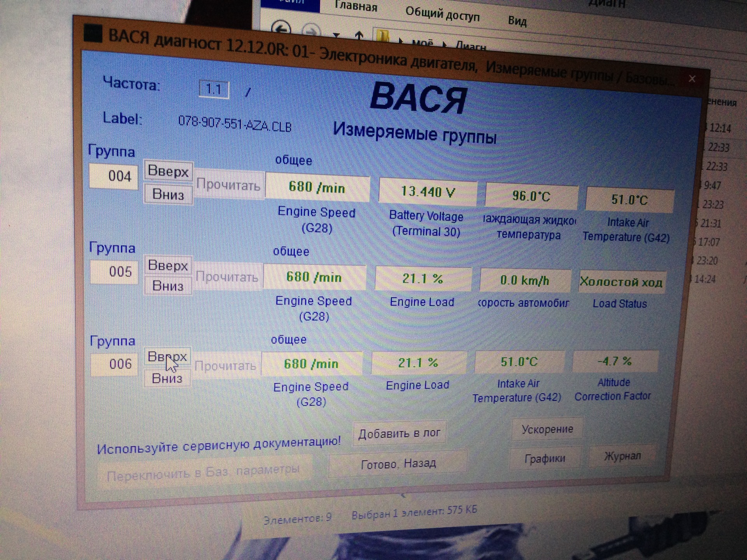Click the Добавить в лог button
Viewport: 747px width, 560px height.
coord(399,433)
